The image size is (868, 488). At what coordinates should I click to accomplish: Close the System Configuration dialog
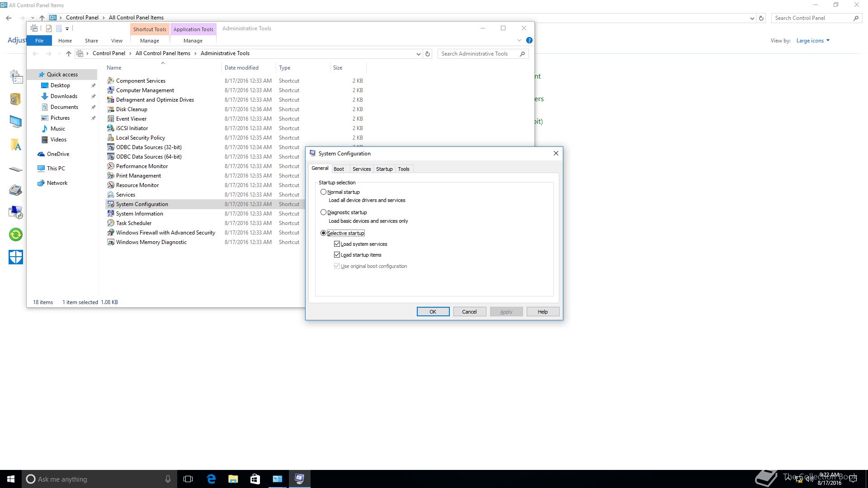coord(556,153)
